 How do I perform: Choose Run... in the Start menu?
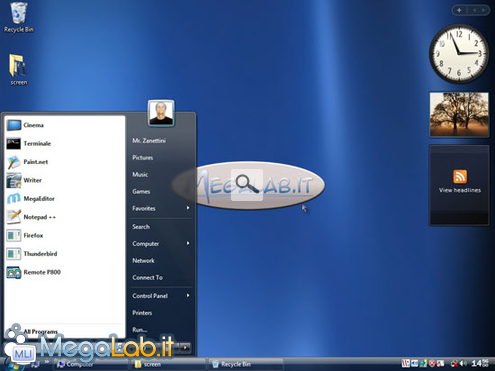(x=140, y=330)
